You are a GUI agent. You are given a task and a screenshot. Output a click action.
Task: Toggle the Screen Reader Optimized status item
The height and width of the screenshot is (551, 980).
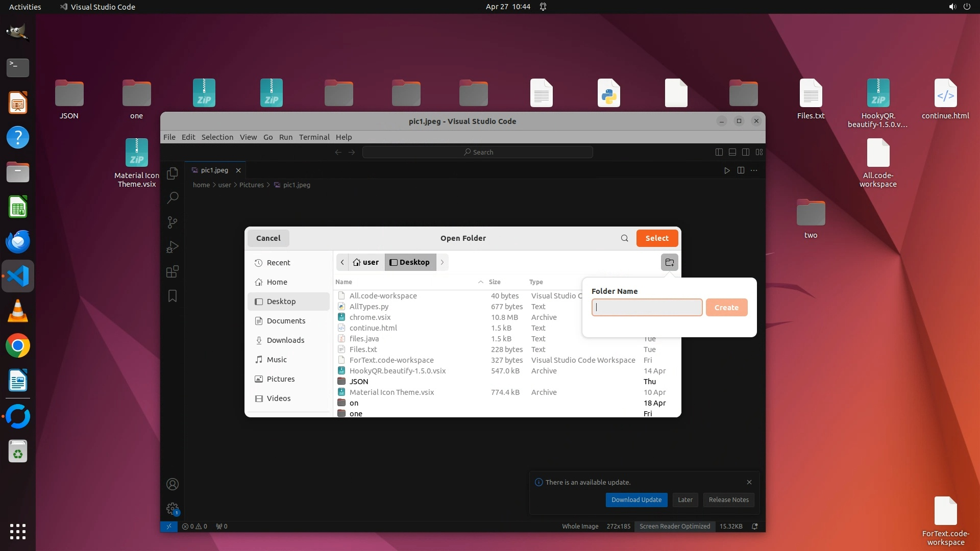click(674, 526)
